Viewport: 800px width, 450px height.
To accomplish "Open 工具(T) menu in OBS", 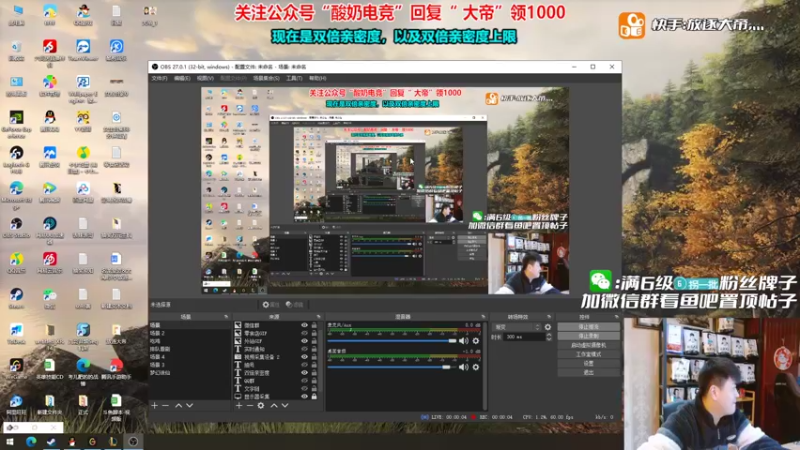I will pos(294,78).
